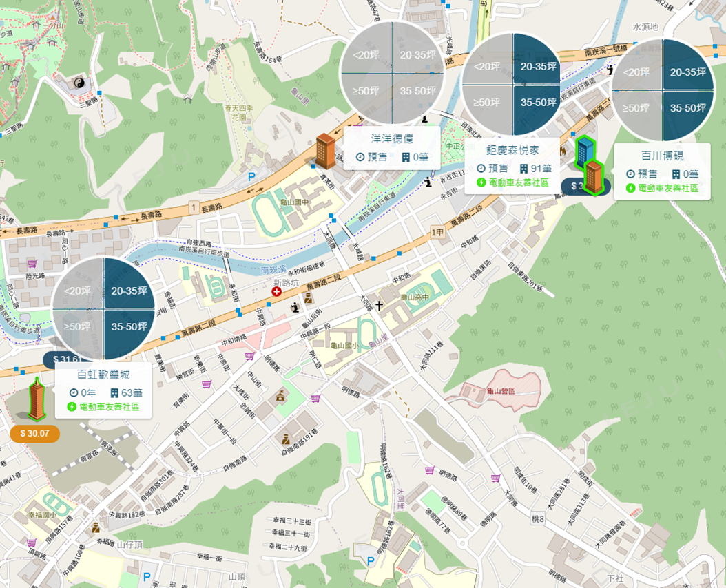The image size is (726, 588).
Task: Click the 百川博硯 orange building marker
Action: 593,177
